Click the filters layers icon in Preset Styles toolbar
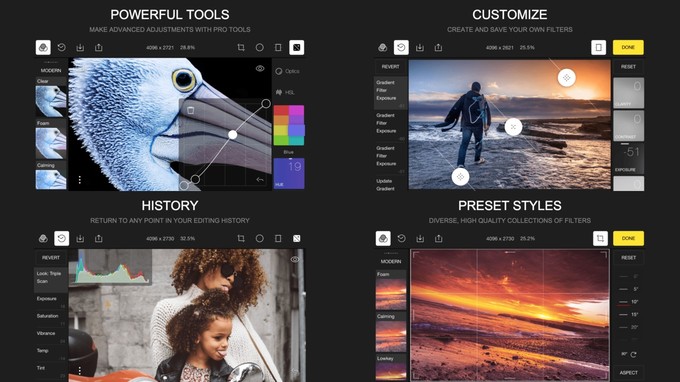This screenshot has height=382, width=680. pos(383,238)
